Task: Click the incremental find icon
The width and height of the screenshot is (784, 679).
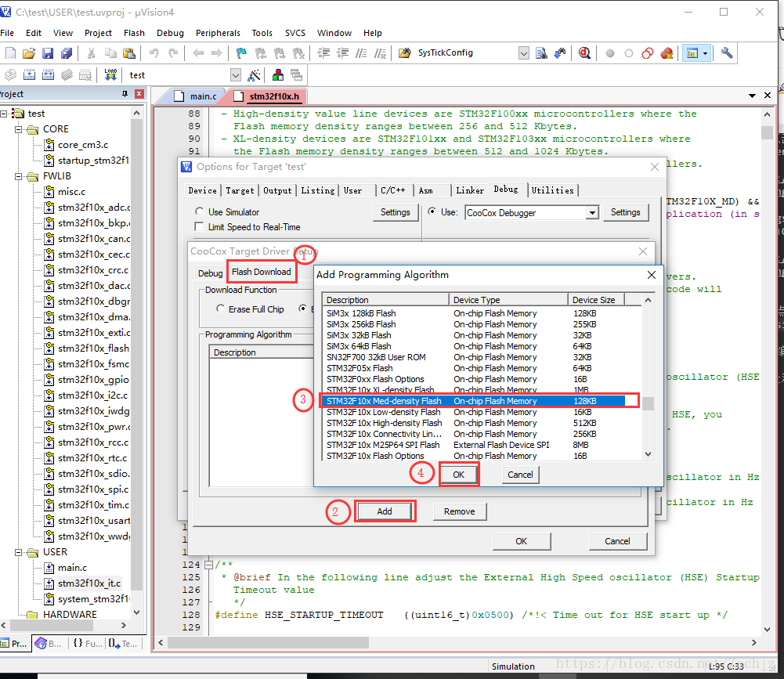Action: (x=559, y=53)
